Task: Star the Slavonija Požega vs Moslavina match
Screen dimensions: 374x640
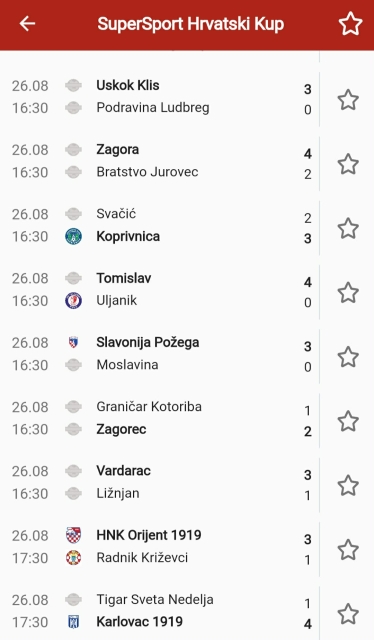Action: pos(348,357)
